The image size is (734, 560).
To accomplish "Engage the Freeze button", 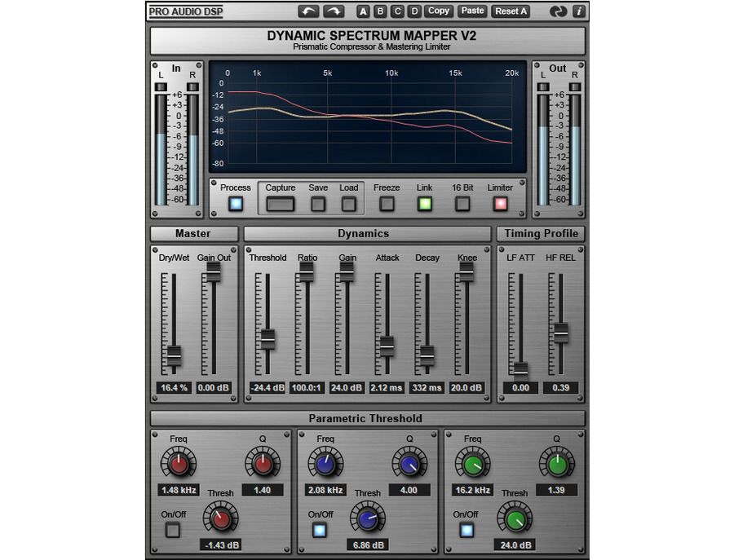I will [387, 202].
